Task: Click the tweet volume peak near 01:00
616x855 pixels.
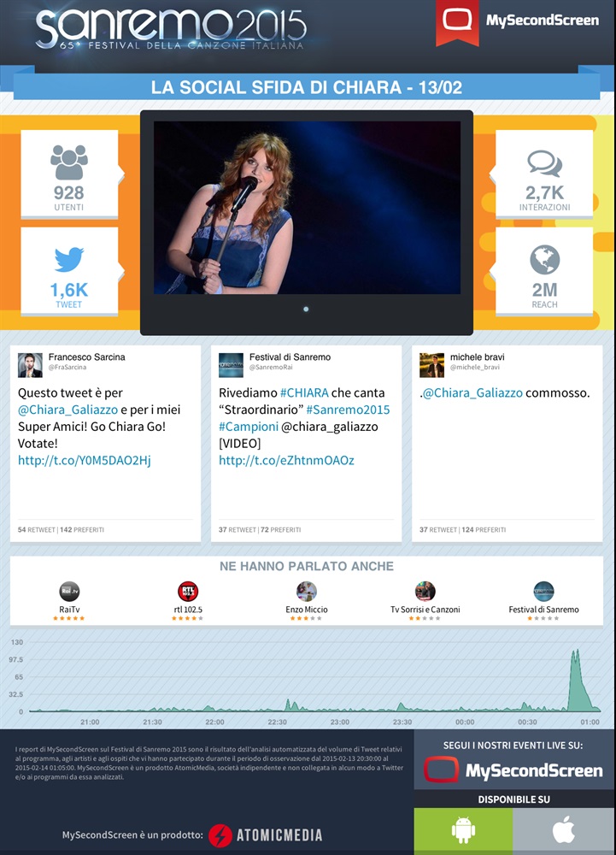Action: point(576,680)
